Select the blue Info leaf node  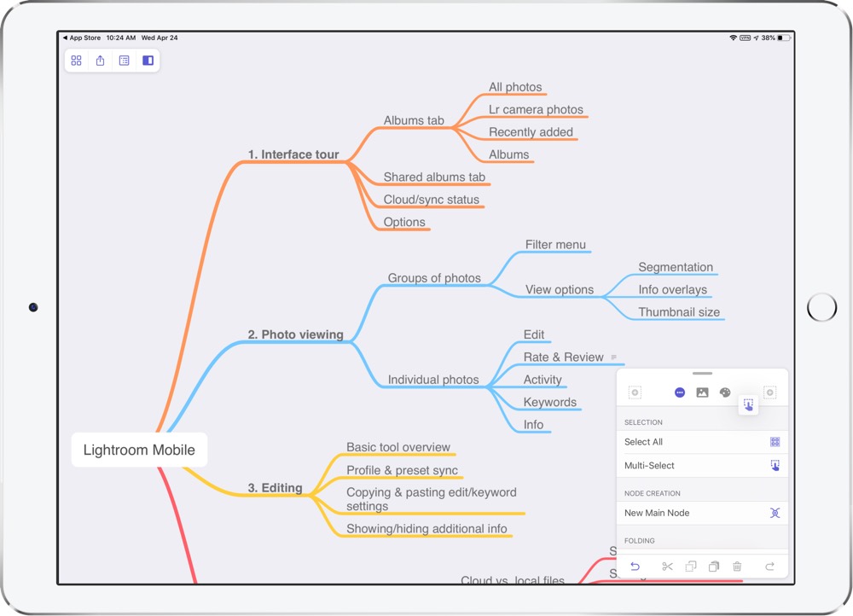tap(533, 425)
